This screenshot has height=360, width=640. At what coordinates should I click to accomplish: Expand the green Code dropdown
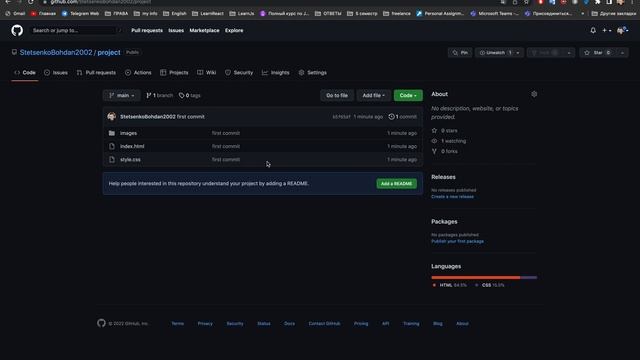pyautogui.click(x=408, y=96)
